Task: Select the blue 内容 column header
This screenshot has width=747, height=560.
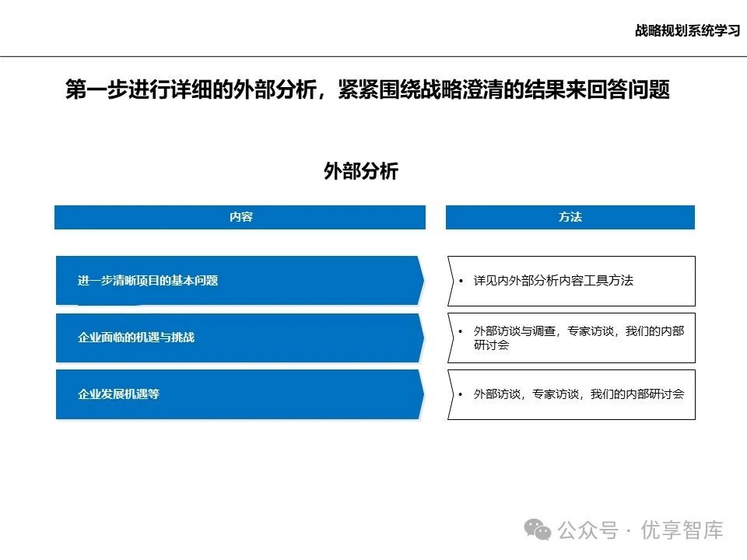Action: click(x=240, y=217)
